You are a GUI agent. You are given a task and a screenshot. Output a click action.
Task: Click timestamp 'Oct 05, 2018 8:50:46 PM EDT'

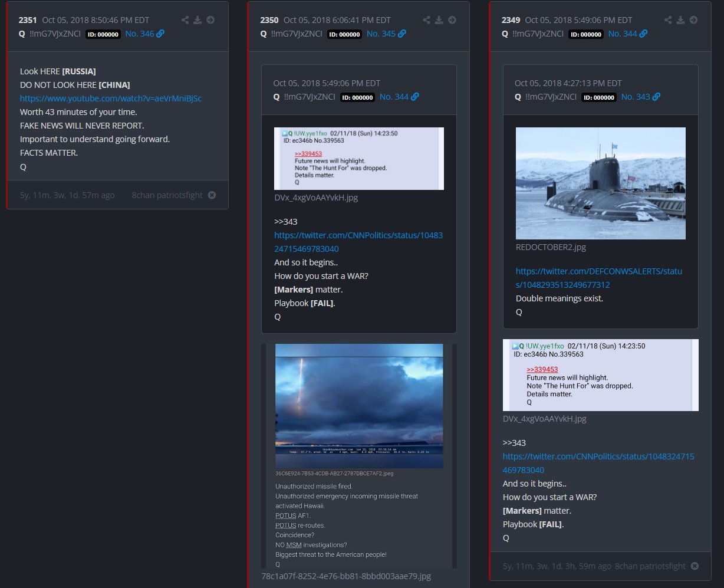pos(96,20)
